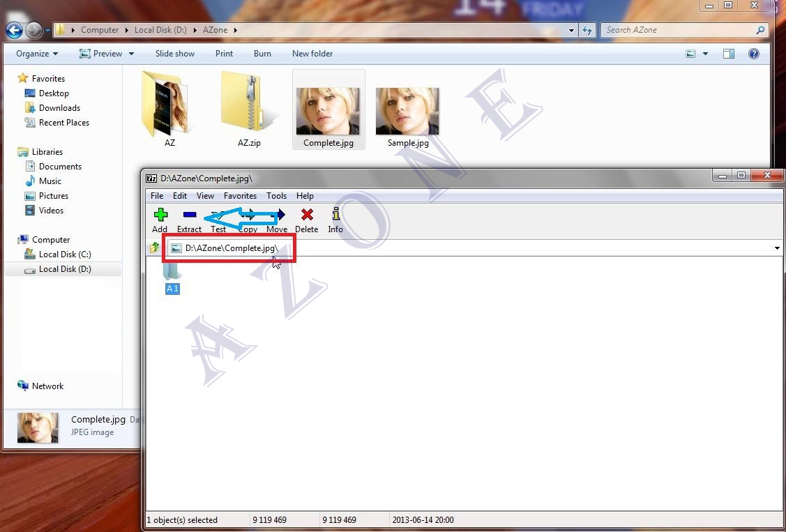Screen dimensions: 786x532
Task: Click the search magnifier icon
Action: tap(760, 30)
